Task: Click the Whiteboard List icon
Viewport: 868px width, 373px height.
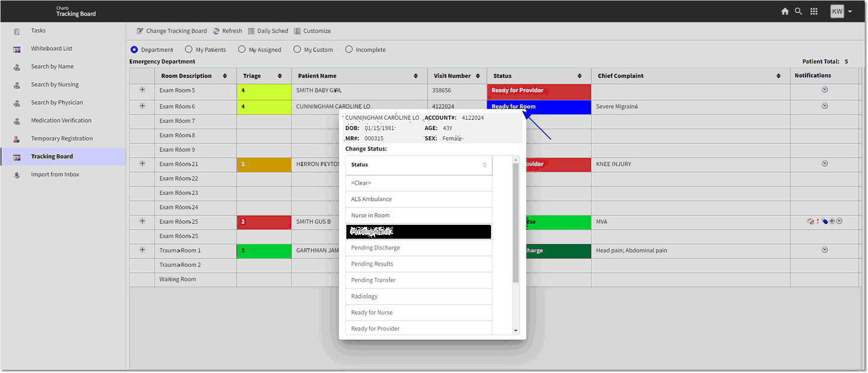Action: coord(17,49)
